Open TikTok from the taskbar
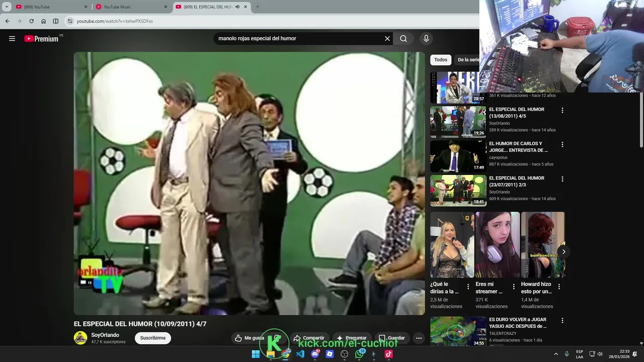The image size is (644, 362). coord(388,354)
